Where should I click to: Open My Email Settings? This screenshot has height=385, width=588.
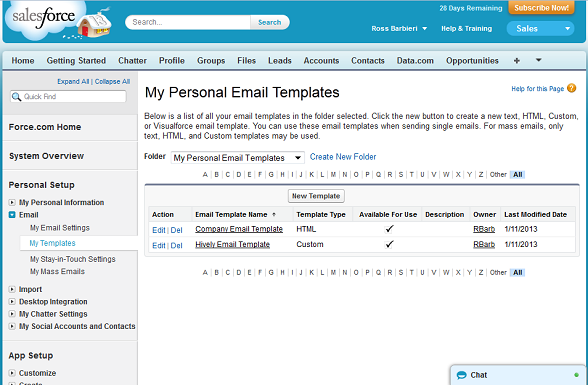coord(60,228)
